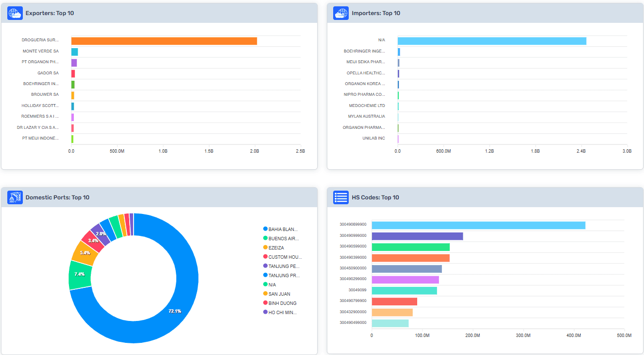Select the 5.4% orange donut segment
Viewport: 644px width, 355px height.
[x=85, y=253]
